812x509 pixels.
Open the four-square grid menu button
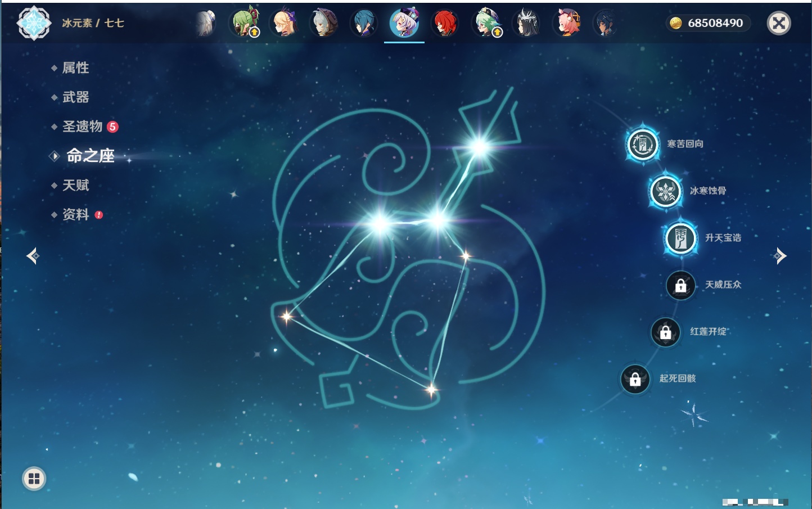34,479
